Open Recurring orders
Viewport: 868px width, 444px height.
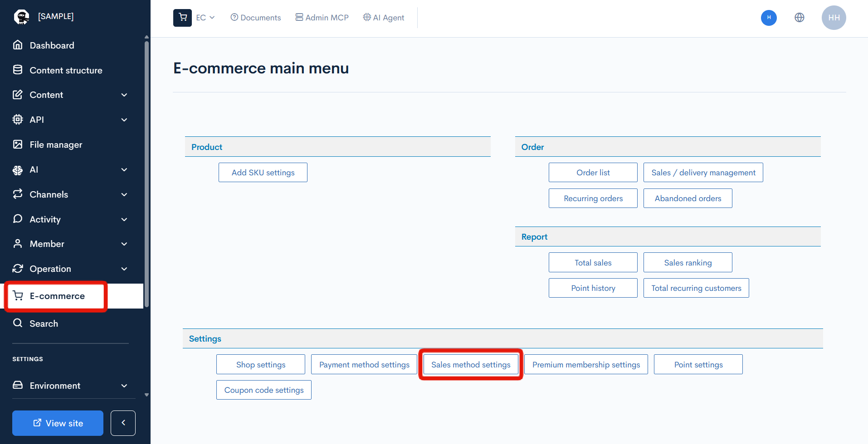[593, 198]
